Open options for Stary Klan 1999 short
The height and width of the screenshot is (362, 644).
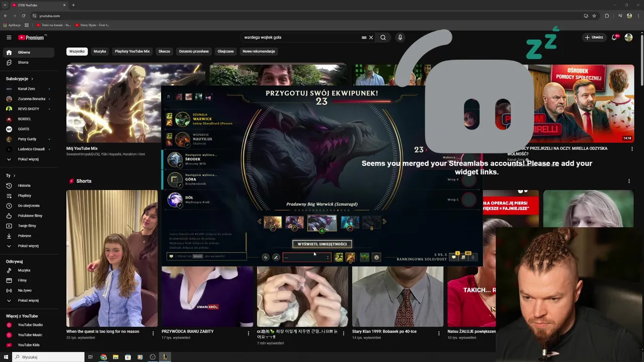(x=439, y=333)
